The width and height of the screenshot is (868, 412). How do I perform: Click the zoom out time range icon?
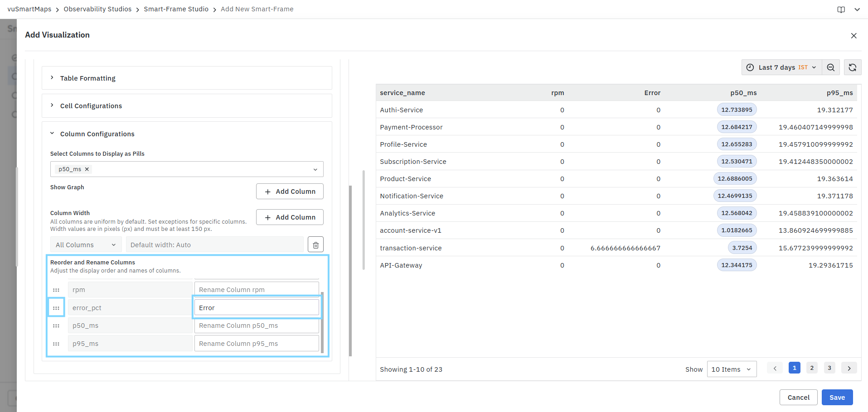point(831,67)
